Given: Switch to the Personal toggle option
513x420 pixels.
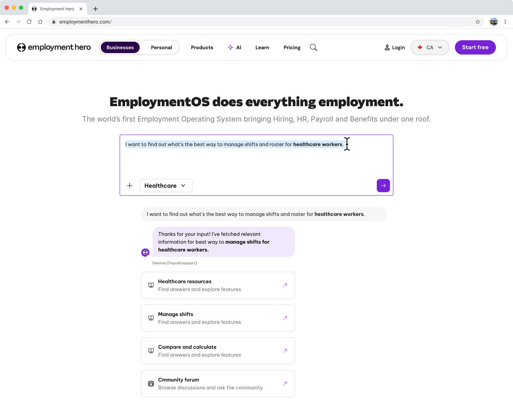Looking at the screenshot, I should [x=161, y=47].
